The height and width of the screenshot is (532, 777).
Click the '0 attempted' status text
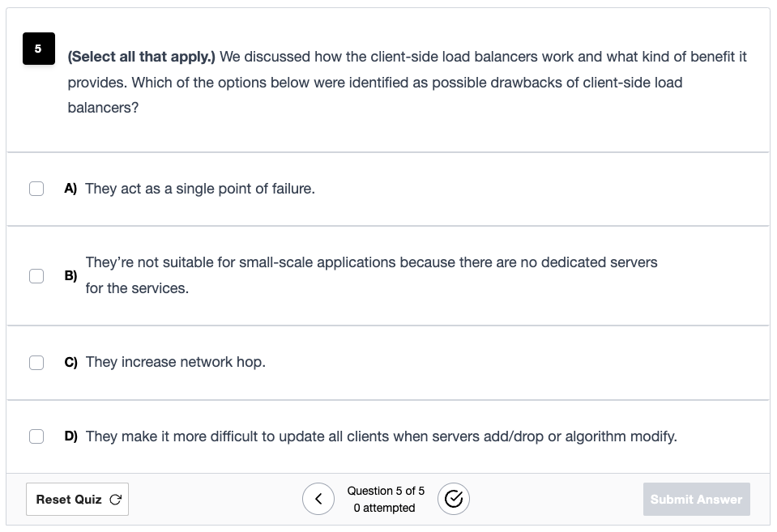(385, 508)
